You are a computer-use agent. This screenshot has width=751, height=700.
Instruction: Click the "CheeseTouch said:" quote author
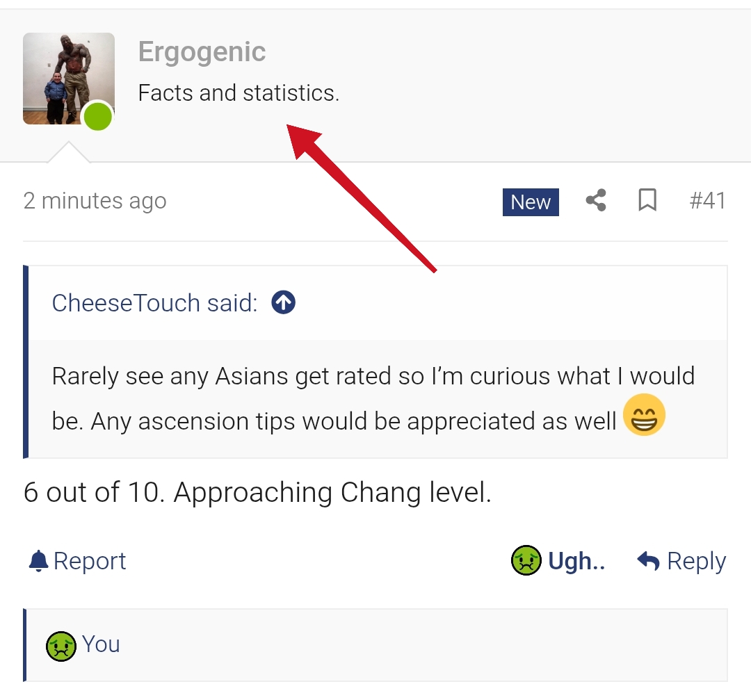pos(154,303)
